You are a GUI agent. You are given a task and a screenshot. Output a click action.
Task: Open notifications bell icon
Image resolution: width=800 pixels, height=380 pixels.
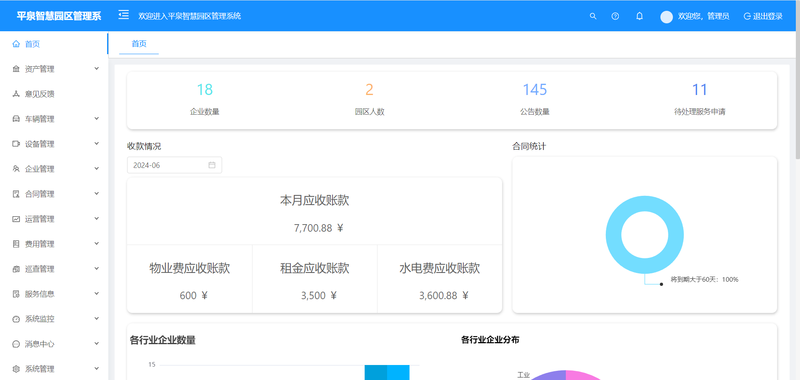point(639,16)
